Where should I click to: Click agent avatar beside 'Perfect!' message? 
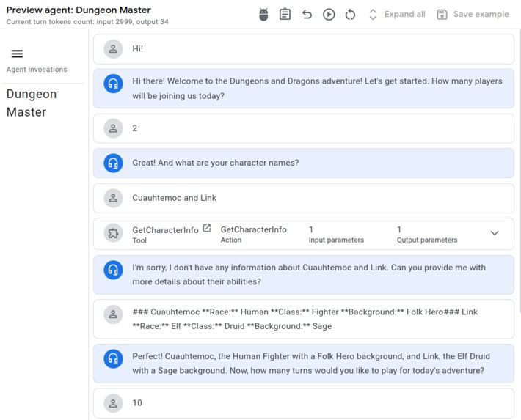click(113, 358)
